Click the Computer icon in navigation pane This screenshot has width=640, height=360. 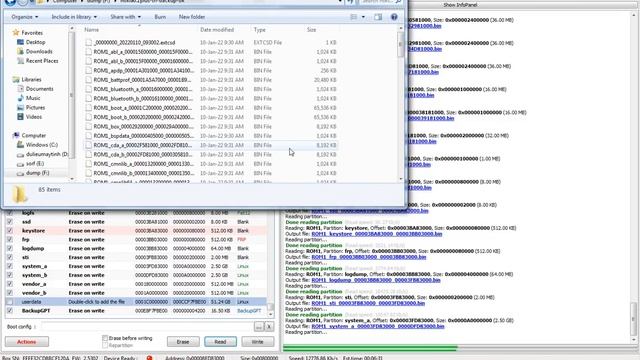(16, 136)
